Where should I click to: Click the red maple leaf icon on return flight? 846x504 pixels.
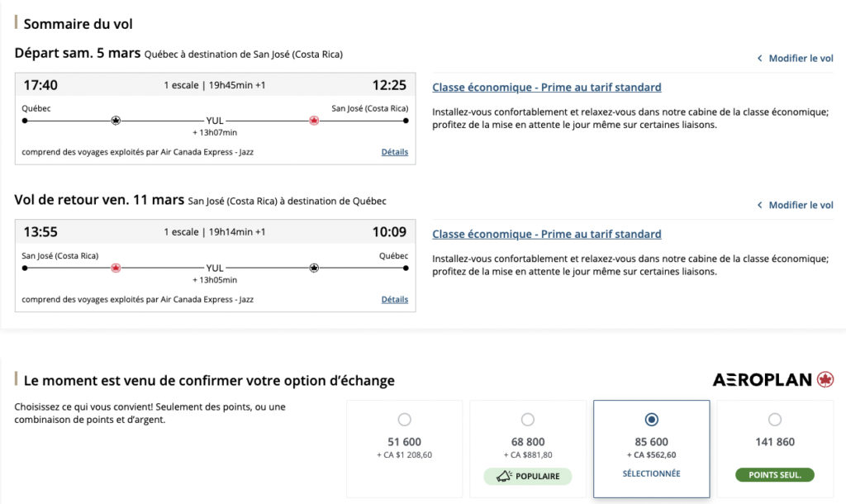[116, 268]
